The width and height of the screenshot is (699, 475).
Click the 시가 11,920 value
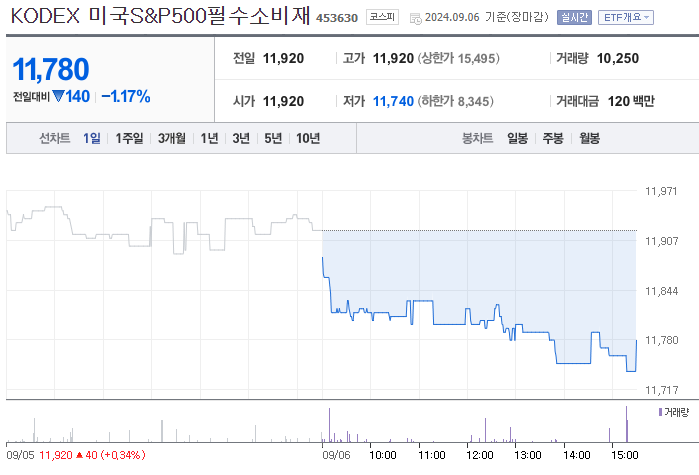tap(283, 101)
